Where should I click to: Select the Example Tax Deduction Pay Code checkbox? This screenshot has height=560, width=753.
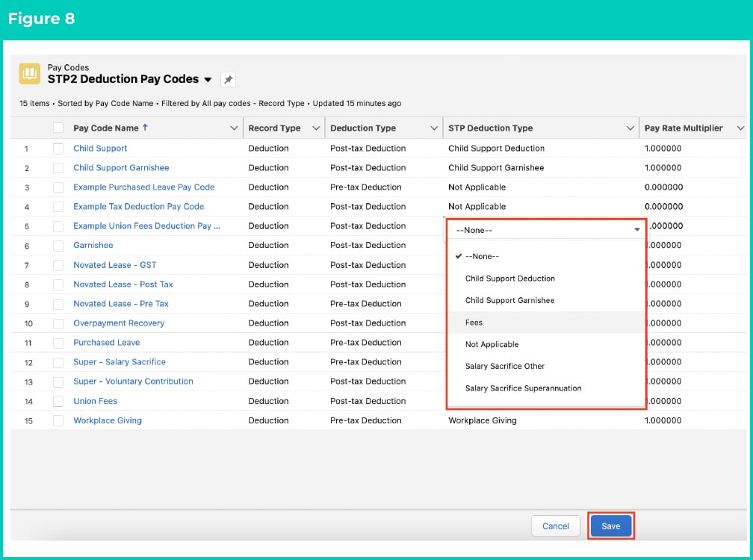(58, 207)
